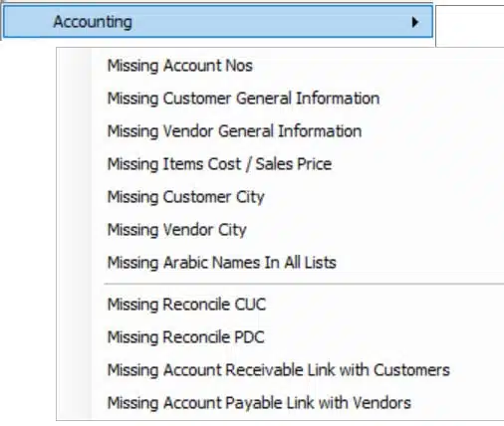Click the white panel right of Accounting
Image resolution: width=504 pixels, height=426 pixels.
point(470,26)
